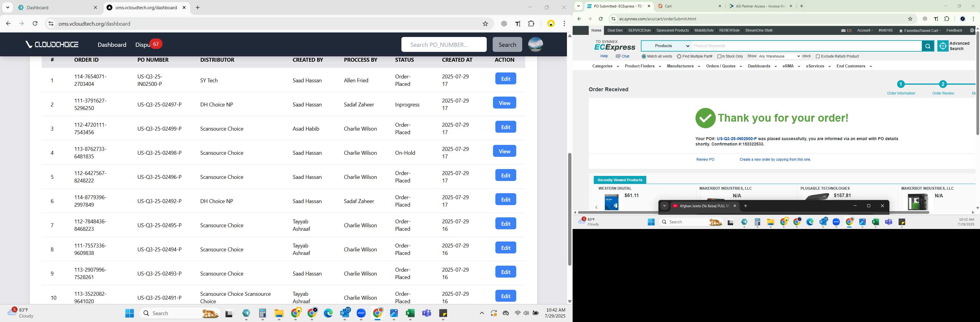Open Outlook from the main taskbar
This screenshot has height=322, width=980.
tap(345, 313)
